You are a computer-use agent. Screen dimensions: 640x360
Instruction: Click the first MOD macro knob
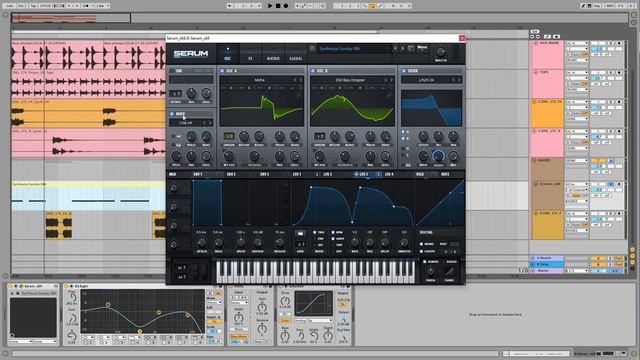[173, 188]
